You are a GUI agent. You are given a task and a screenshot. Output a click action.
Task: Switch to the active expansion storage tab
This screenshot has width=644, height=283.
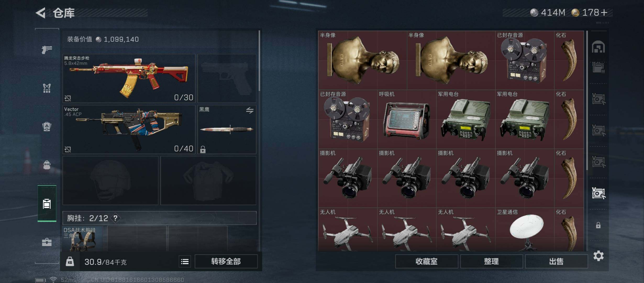(598, 193)
